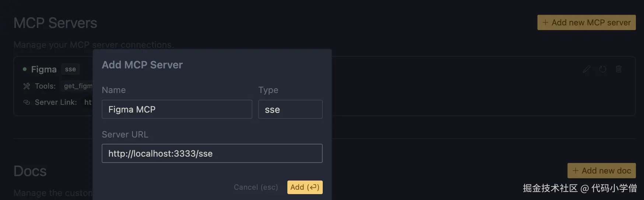Click into the Name field containing Figma MCP
Image resolution: width=644 pixels, height=200 pixels.
(x=177, y=109)
